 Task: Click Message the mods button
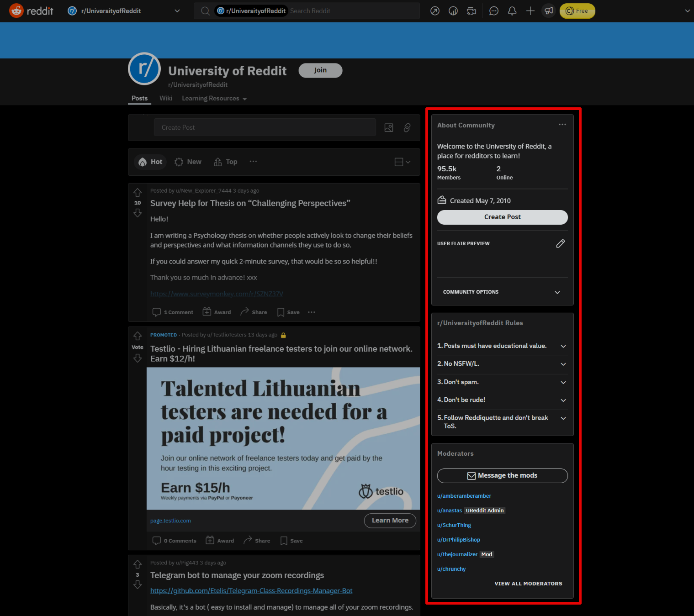(503, 476)
